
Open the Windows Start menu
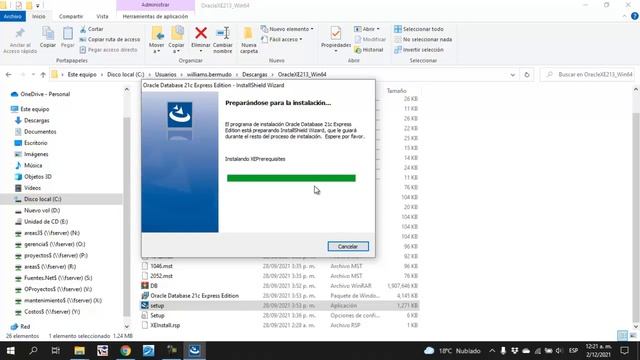click(x=11, y=351)
